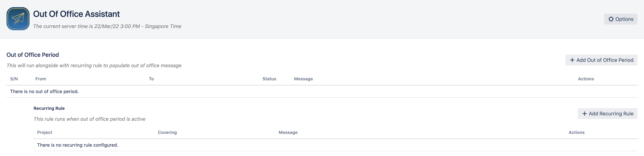Click the plus icon beside Add Out of Office Period
This screenshot has height=156, width=644.
(x=572, y=60)
